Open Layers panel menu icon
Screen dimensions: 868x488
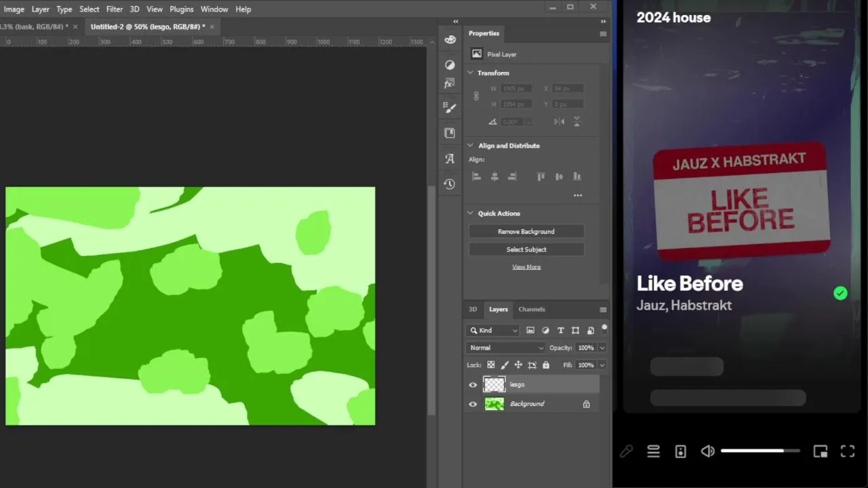pos(603,310)
